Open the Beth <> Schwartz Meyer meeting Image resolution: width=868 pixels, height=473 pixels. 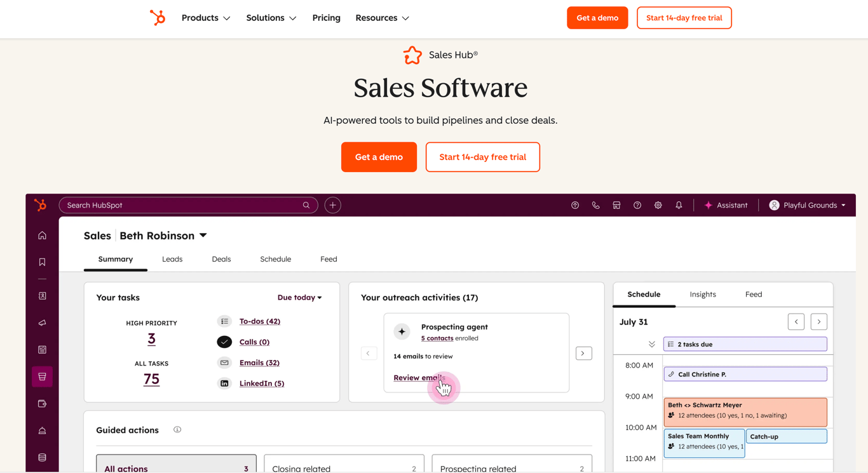745,411
